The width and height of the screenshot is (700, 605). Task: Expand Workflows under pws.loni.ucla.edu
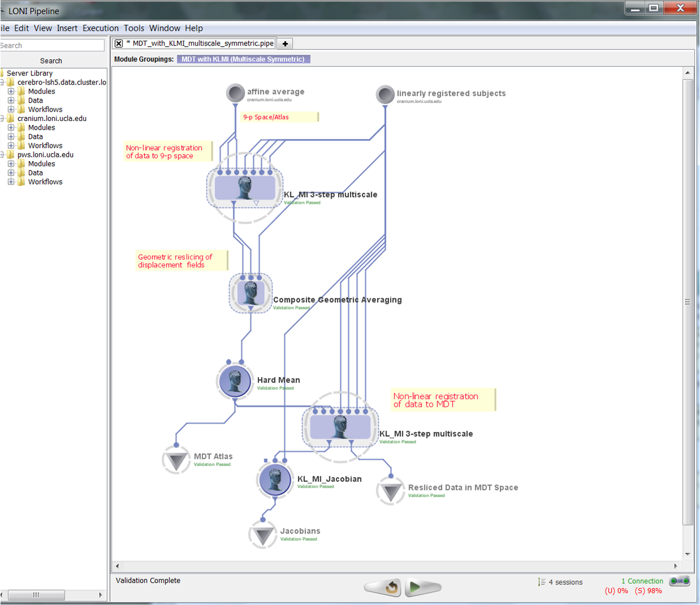11,182
